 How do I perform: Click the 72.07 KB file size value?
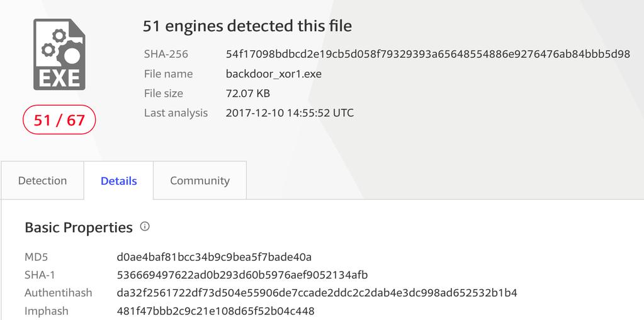248,94
